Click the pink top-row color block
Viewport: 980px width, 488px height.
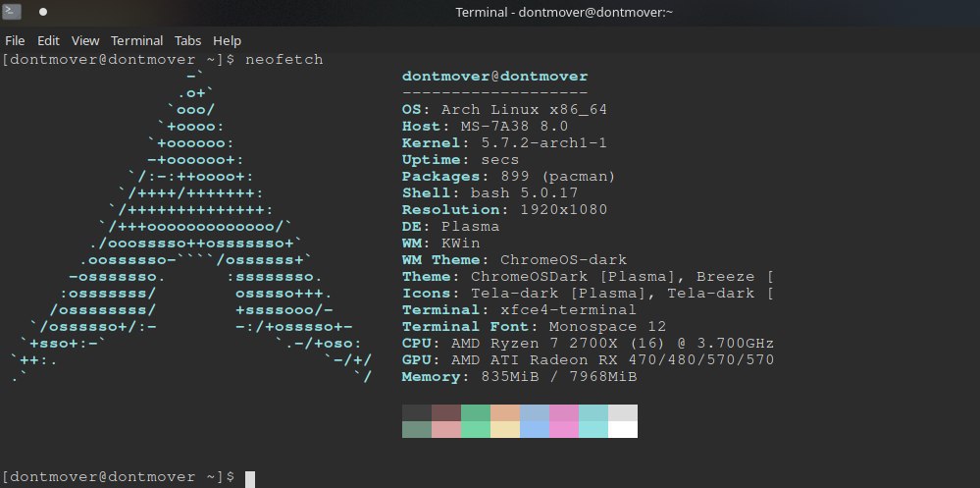564,413
